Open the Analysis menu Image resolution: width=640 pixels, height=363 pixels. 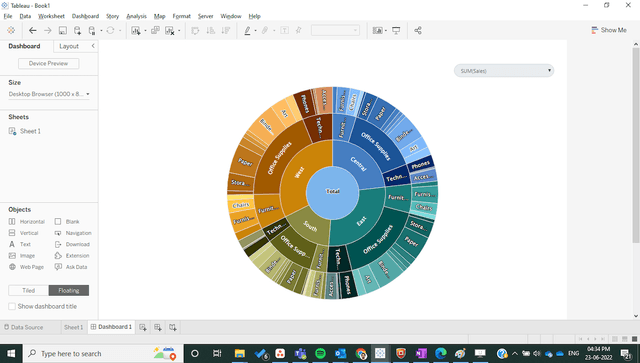tap(136, 16)
